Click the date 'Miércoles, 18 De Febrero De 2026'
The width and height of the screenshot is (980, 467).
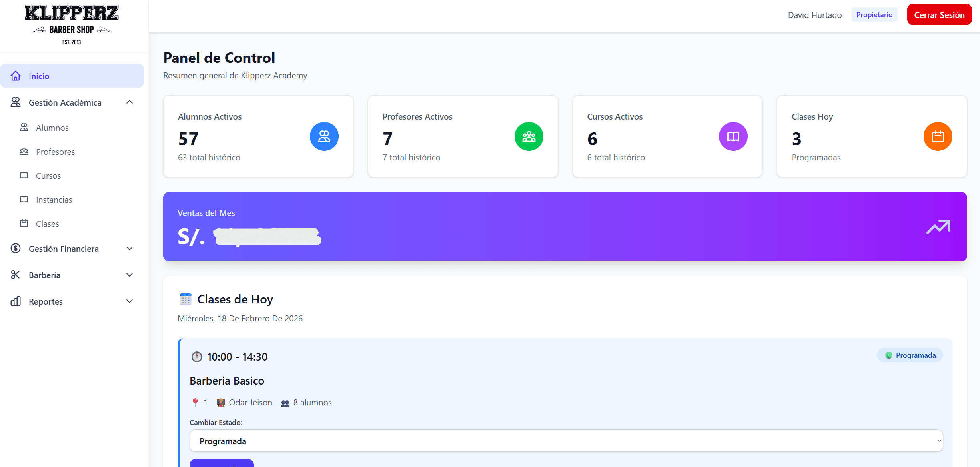click(x=240, y=319)
